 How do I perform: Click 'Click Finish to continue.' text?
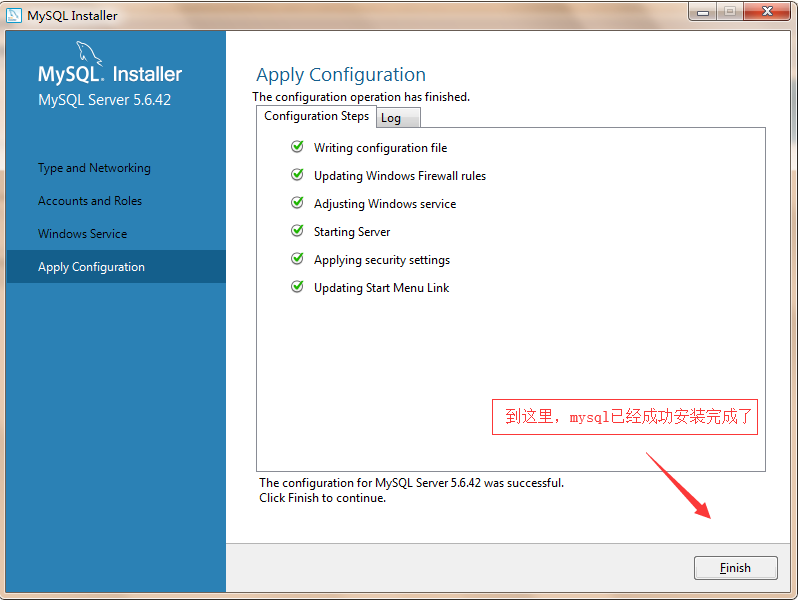point(322,498)
